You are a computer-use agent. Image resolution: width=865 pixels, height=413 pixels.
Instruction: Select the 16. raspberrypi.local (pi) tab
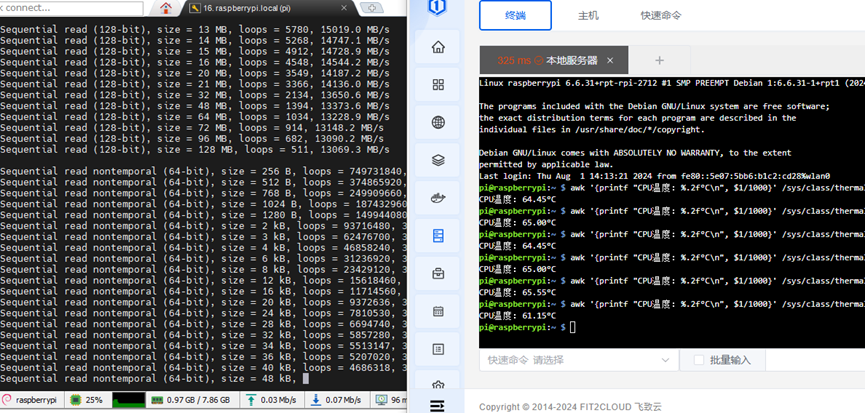[267, 8]
